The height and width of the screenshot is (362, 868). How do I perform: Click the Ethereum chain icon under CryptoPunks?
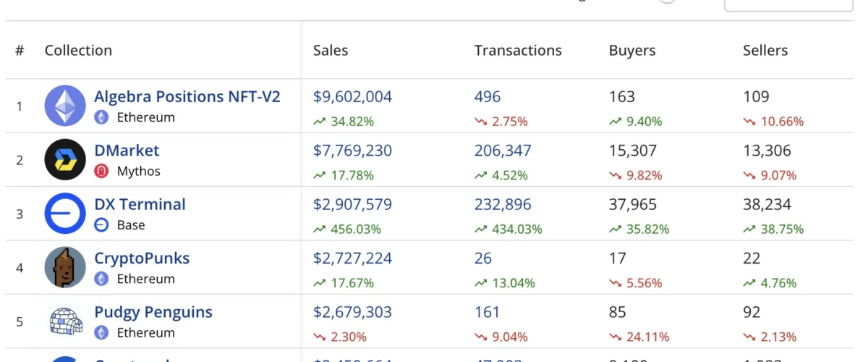[102, 279]
